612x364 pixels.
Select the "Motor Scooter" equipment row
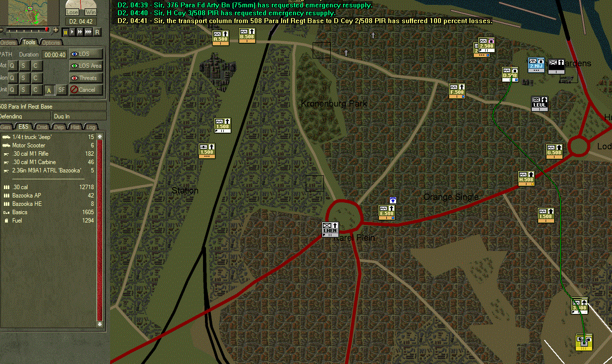49,145
